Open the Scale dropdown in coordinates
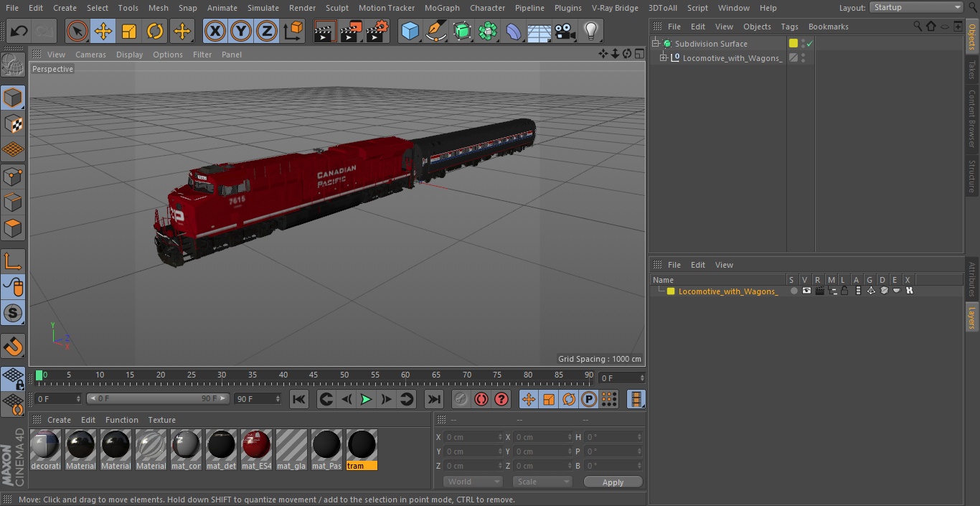The width and height of the screenshot is (980, 506). pos(542,482)
